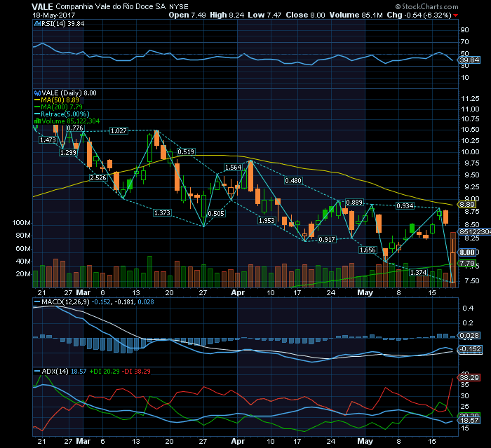The image size is (491, 448).
Task: Click the -DI 38.29 legend text
Action: (x=136, y=372)
